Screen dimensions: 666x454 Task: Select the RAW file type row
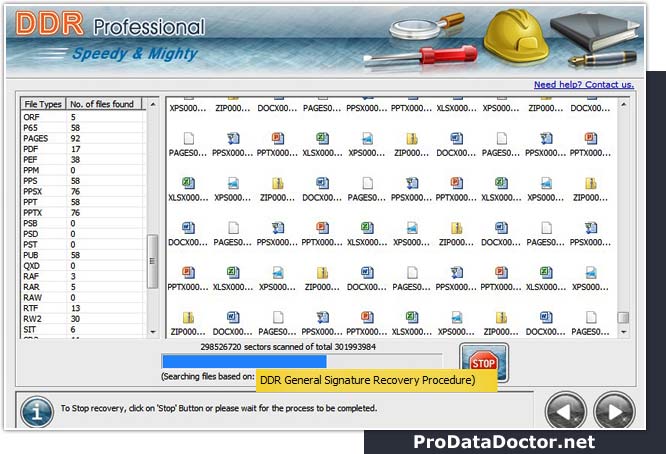(82, 297)
